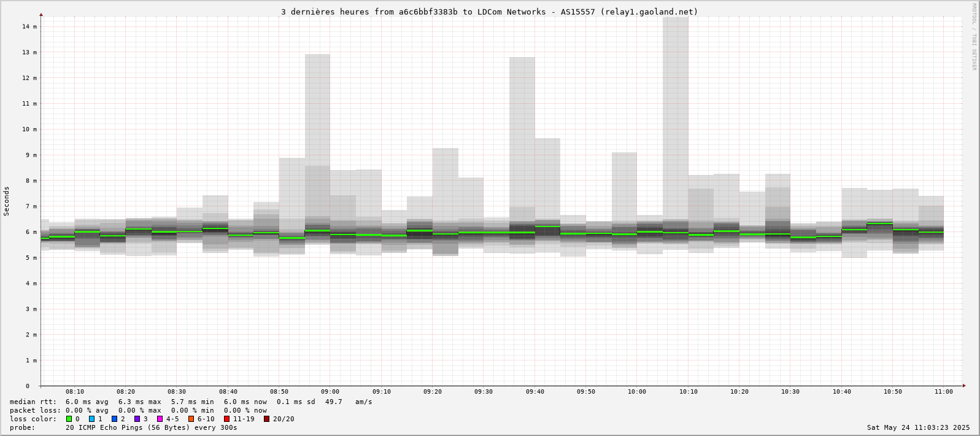This screenshot has width=980, height=436.
Task: Click the 'Seconds' y-axis label
Action: pos(7,201)
